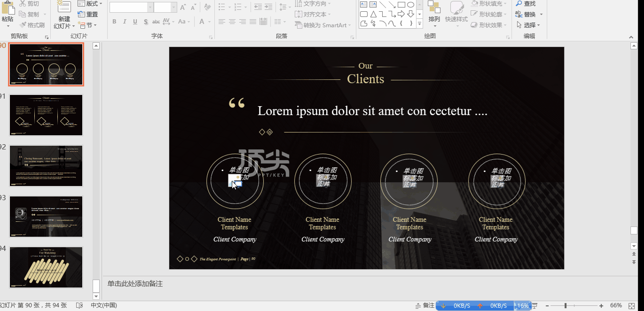The image size is (644, 311).
Task: Pick the oval shape from shapes gallery
Action: pyautogui.click(x=410, y=5)
